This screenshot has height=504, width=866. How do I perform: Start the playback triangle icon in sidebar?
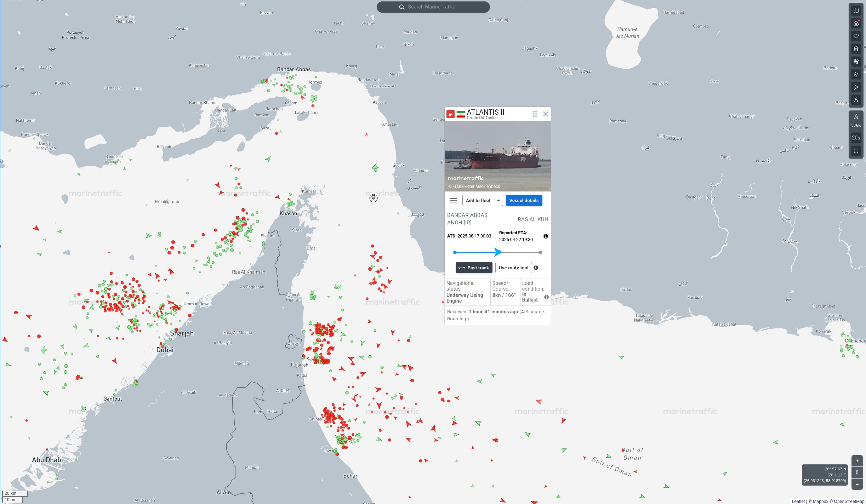pyautogui.click(x=856, y=87)
